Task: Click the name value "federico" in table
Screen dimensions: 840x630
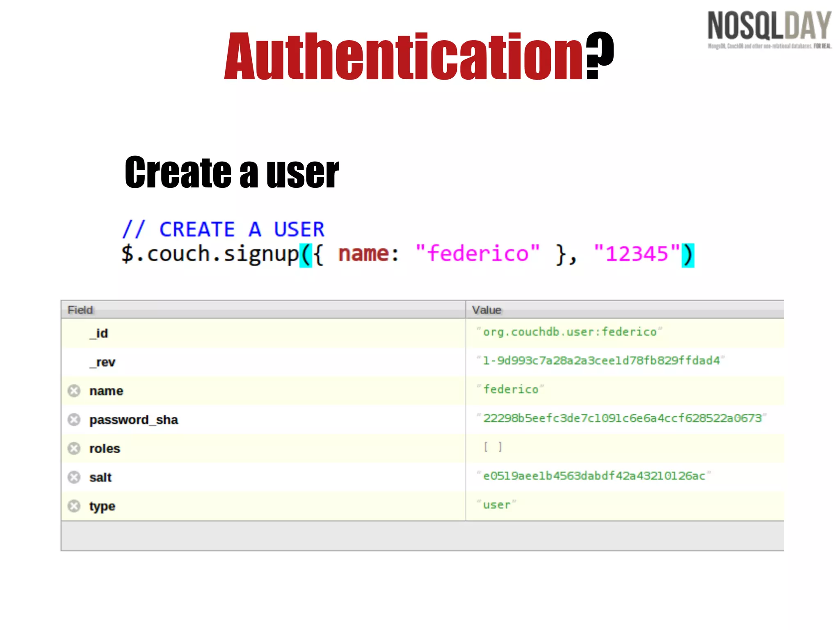Action: point(510,389)
